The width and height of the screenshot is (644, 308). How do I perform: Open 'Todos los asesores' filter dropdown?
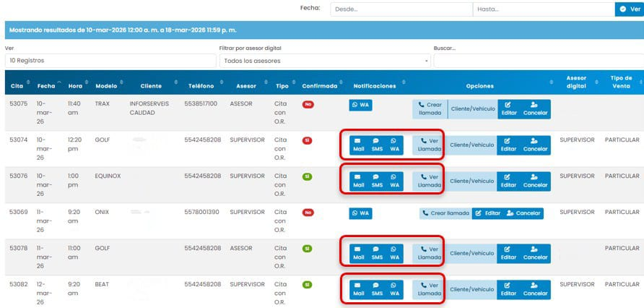[x=324, y=61]
